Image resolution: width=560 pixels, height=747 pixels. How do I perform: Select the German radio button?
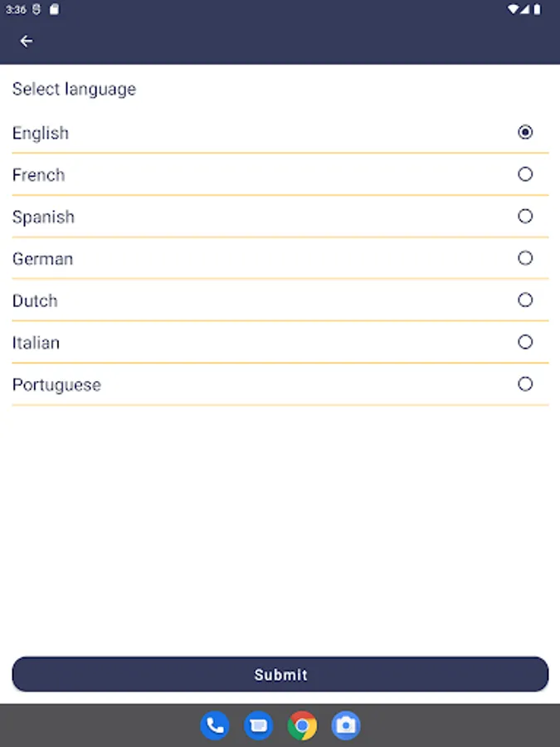click(525, 258)
